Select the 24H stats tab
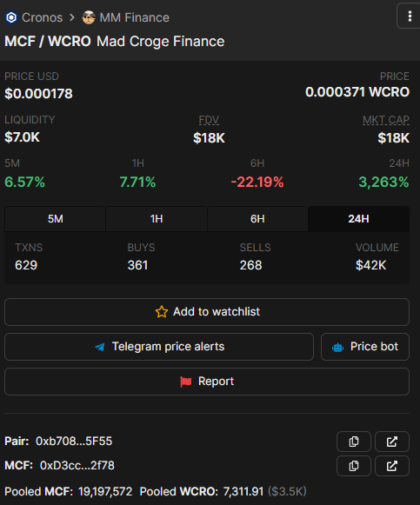Screen dimensions: 420x505 point(358,219)
